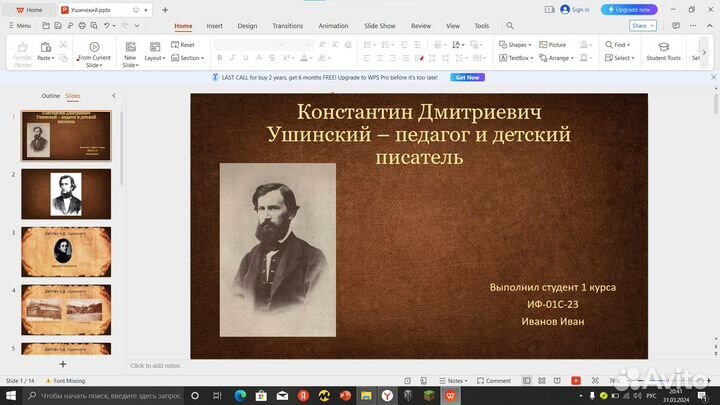This screenshot has width=720, height=405.
Task: Expand quick access toolbar customize arrow
Action: point(137,26)
